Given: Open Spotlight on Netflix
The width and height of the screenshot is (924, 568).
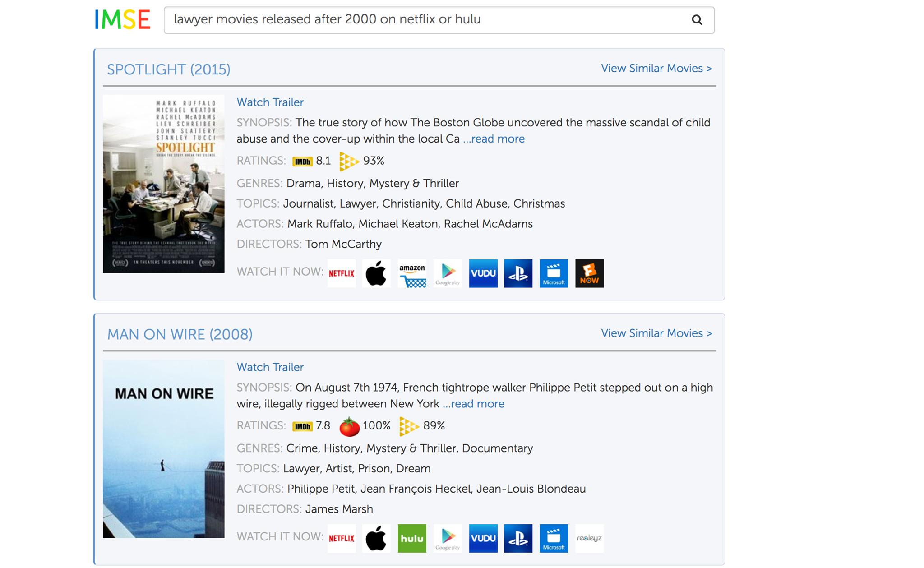Looking at the screenshot, I should 341,273.
